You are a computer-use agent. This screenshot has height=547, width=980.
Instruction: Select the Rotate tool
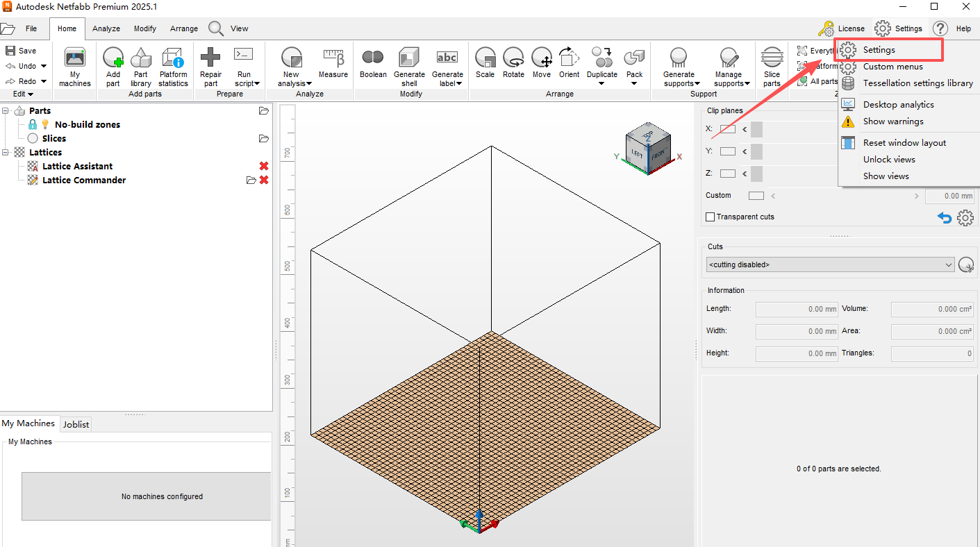coord(513,58)
